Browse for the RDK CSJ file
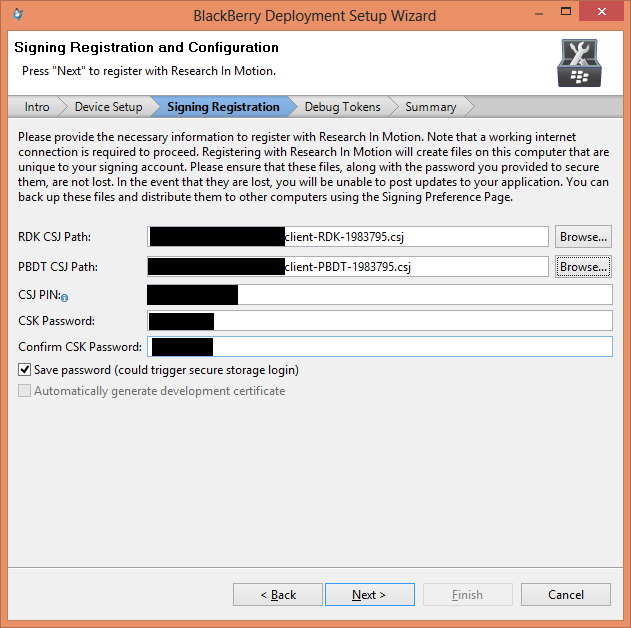Image resolution: width=631 pixels, height=628 pixels. tap(583, 237)
